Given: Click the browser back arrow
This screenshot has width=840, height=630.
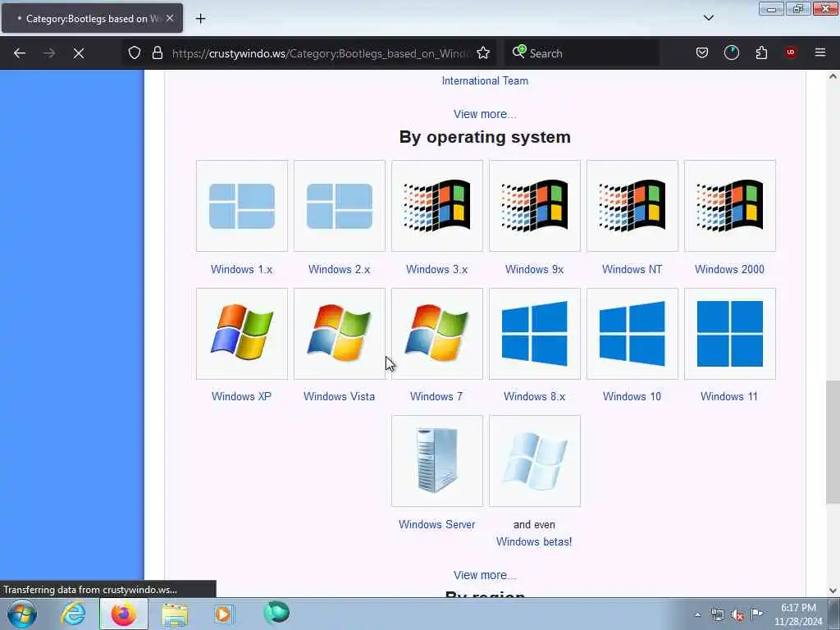Looking at the screenshot, I should 20,53.
